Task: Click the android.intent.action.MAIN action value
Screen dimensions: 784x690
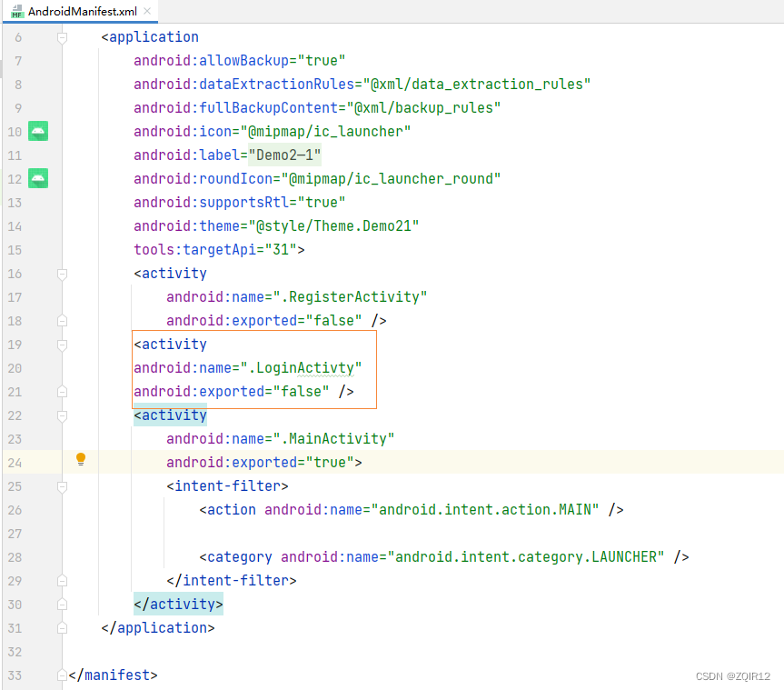Action: click(485, 510)
